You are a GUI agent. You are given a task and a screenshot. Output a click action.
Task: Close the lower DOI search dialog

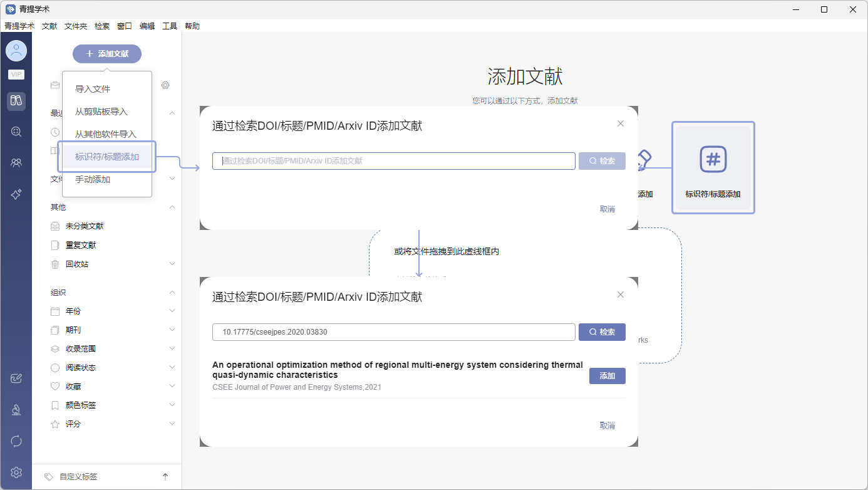coord(621,295)
